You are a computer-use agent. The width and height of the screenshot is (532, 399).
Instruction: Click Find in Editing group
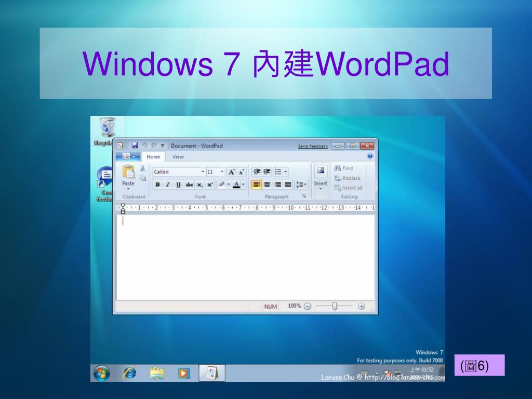[343, 168]
